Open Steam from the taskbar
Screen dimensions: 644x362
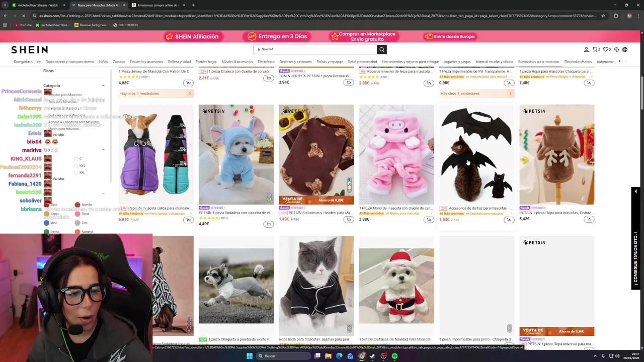pos(372,356)
